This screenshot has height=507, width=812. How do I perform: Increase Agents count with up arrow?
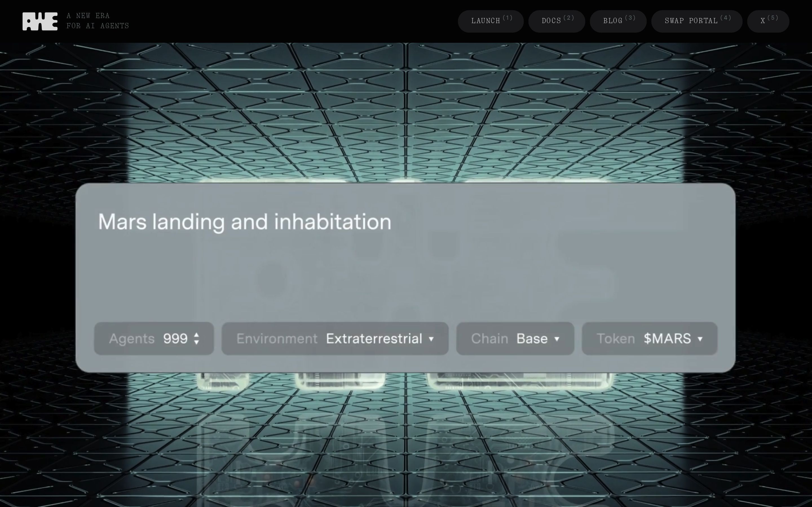(197, 335)
